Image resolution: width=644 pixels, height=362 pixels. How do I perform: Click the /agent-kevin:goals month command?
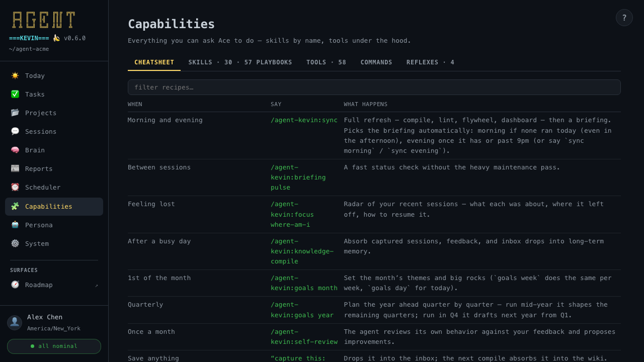pos(304,283)
